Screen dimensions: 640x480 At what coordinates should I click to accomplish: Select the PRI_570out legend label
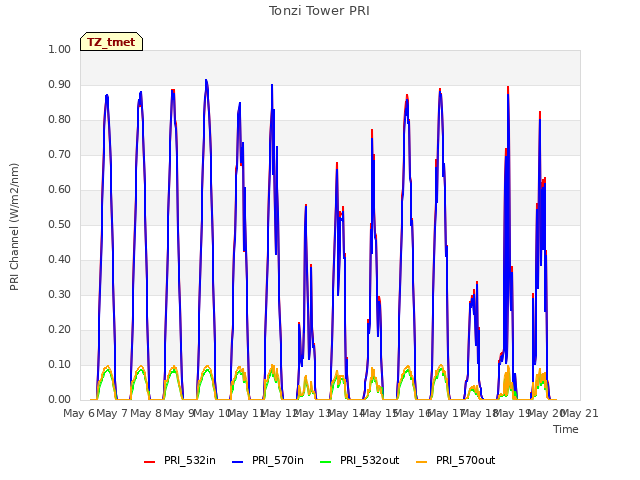(x=465, y=460)
